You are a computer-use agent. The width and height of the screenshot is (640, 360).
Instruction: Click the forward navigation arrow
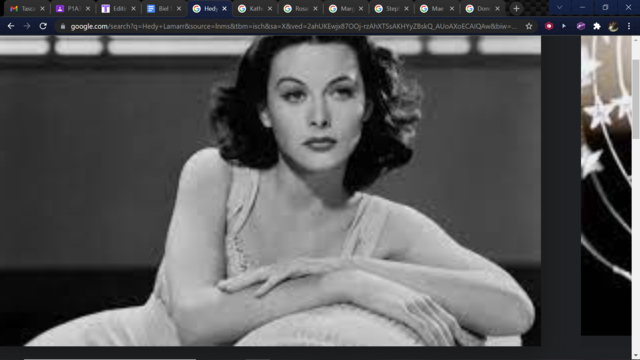click(27, 26)
